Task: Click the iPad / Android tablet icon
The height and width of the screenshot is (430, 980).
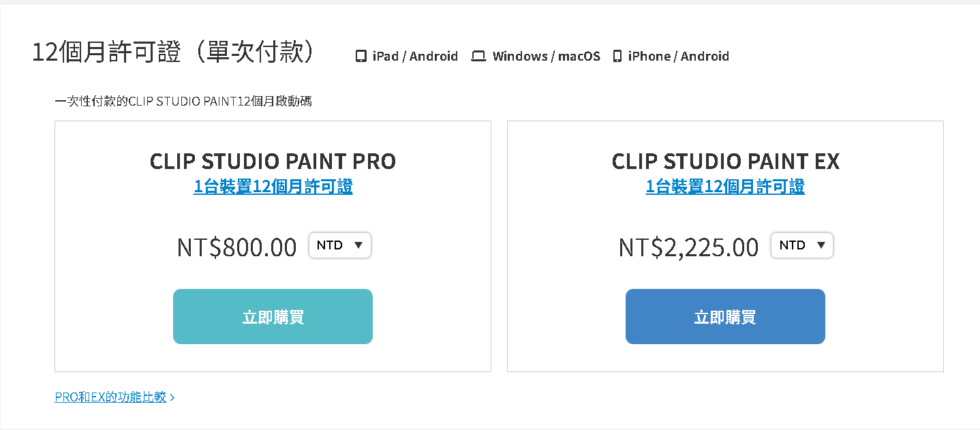Action: coord(361,57)
